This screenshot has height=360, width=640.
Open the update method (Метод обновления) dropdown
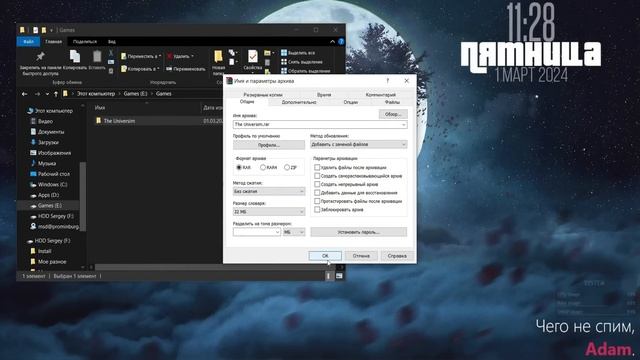coord(358,144)
